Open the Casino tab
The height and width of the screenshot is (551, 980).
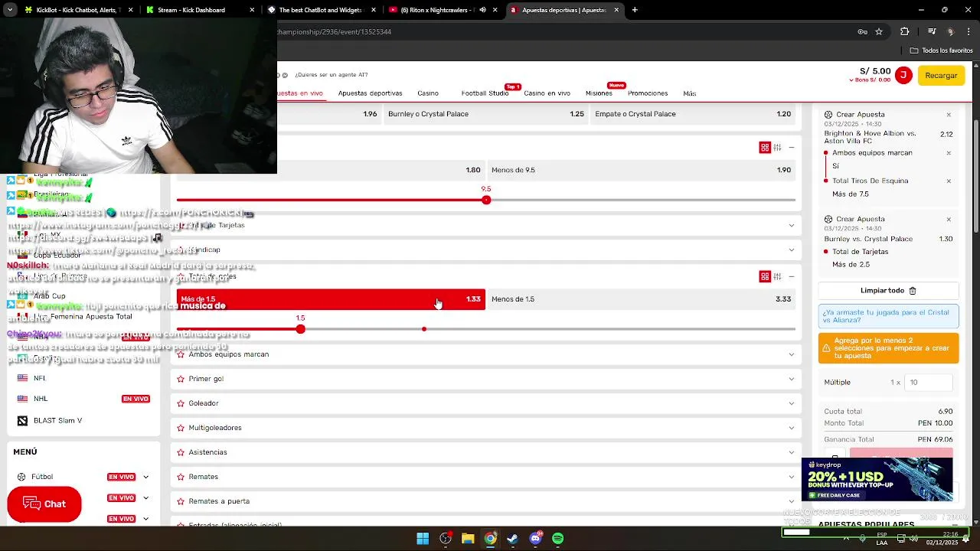click(428, 93)
